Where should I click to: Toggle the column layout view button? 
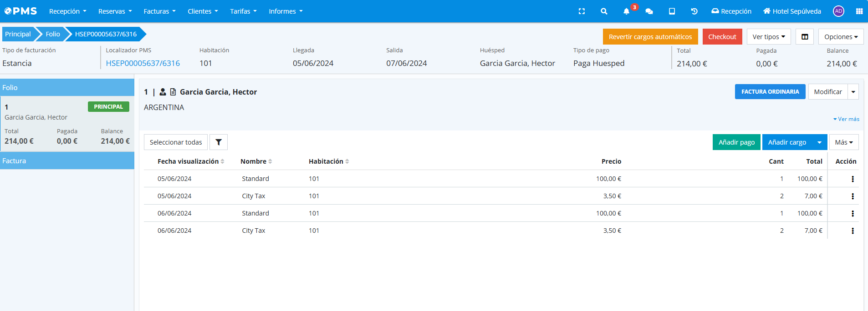(x=805, y=37)
